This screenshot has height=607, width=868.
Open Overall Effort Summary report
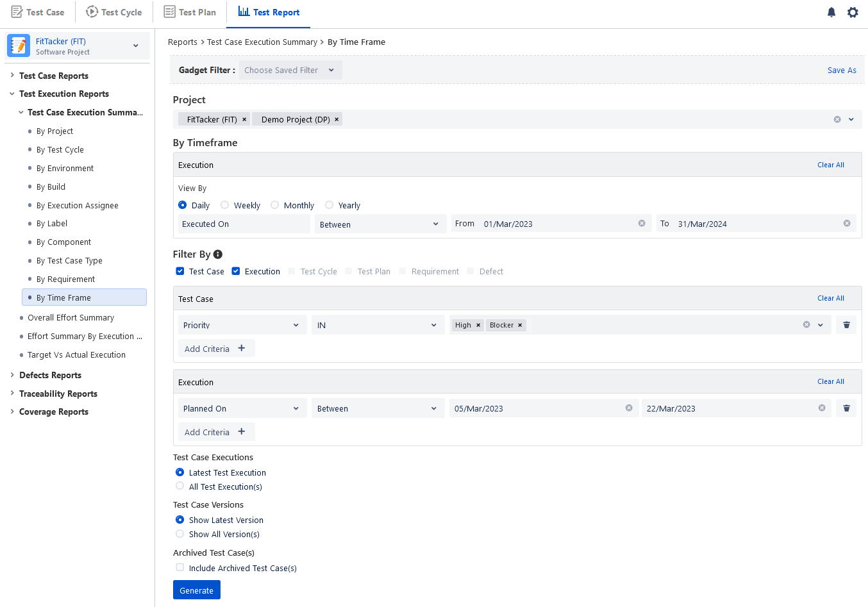(71, 318)
